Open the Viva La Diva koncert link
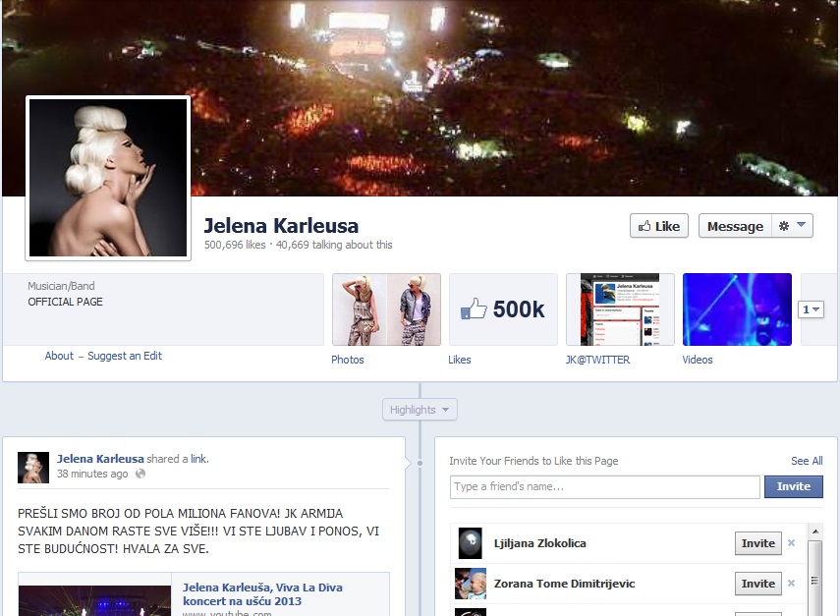This screenshot has width=840, height=616. pyautogui.click(x=261, y=593)
